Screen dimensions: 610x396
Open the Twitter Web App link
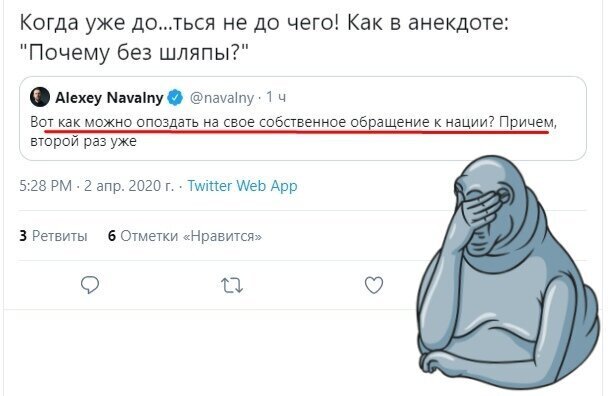[x=242, y=186]
